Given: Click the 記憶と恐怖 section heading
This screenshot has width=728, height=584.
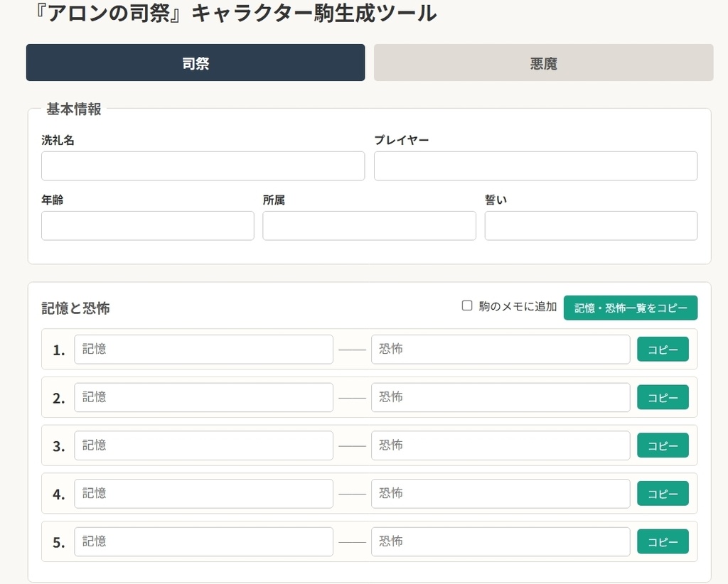Looking at the screenshot, I should coord(75,308).
